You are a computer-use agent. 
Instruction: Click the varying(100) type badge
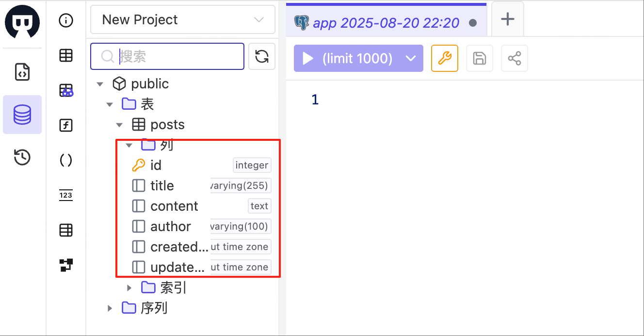[240, 226]
